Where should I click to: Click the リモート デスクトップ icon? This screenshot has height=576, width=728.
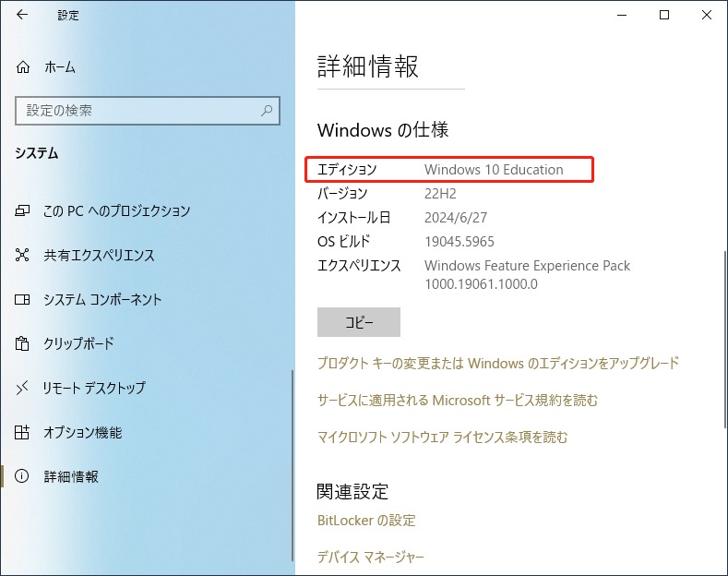[22, 388]
